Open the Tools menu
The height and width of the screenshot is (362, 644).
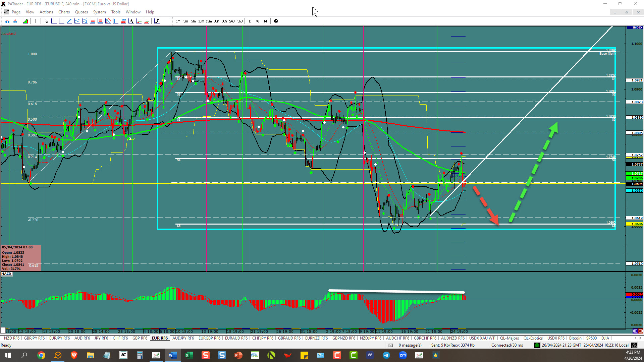pyautogui.click(x=116, y=12)
